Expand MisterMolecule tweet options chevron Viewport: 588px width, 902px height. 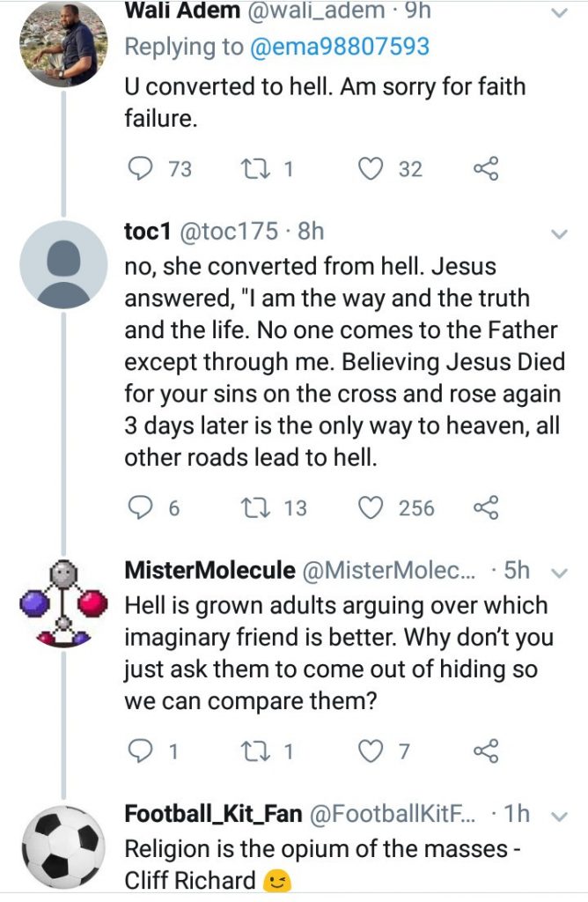(x=559, y=572)
